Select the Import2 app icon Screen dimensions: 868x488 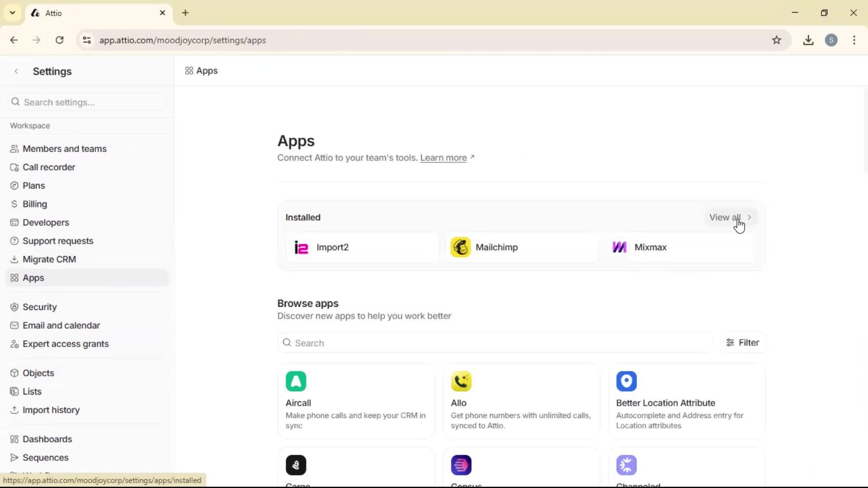click(301, 247)
